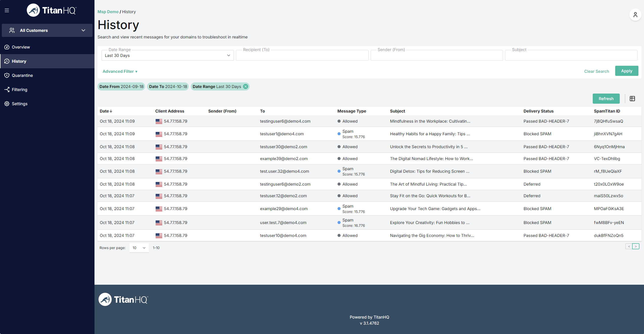Click the History clock icon in sidebar
The width and height of the screenshot is (644, 334).
pos(7,61)
